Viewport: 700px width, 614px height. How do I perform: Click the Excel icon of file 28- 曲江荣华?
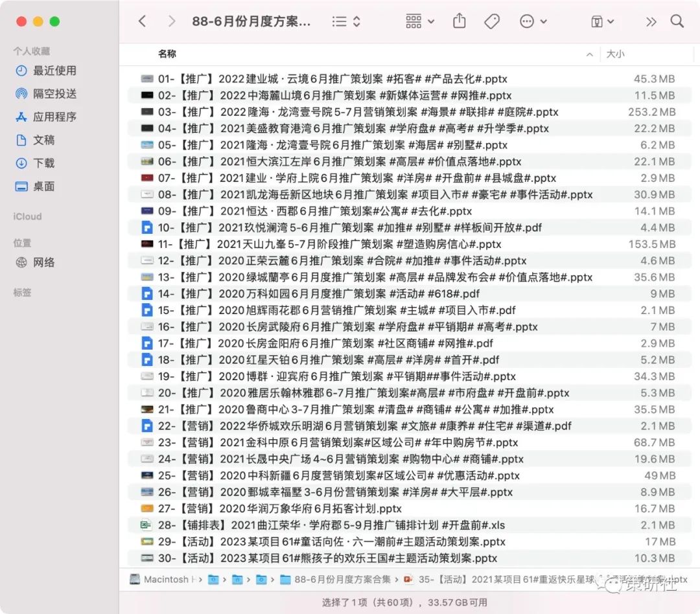point(146,525)
